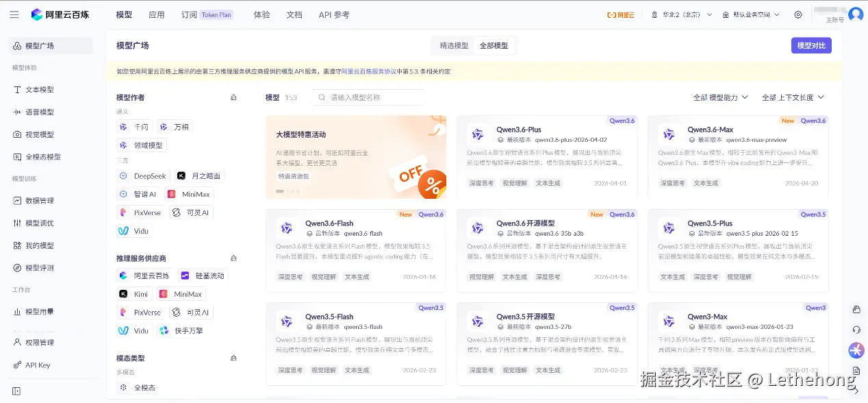Click the carousel indicator dots on the banner
Image resolution: width=868 pixels, height=403 pixels.
click(x=288, y=191)
